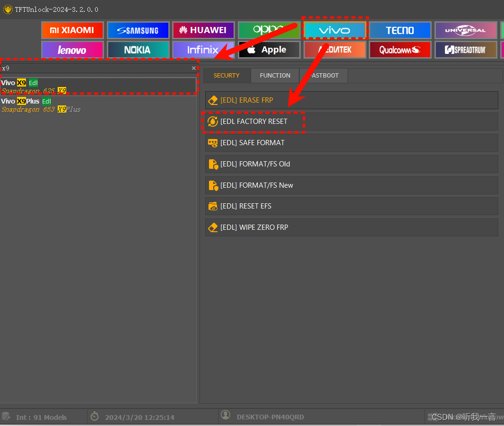Select the Huawei brand button
Image resolution: width=504 pixels, height=426 pixels.
(x=203, y=30)
